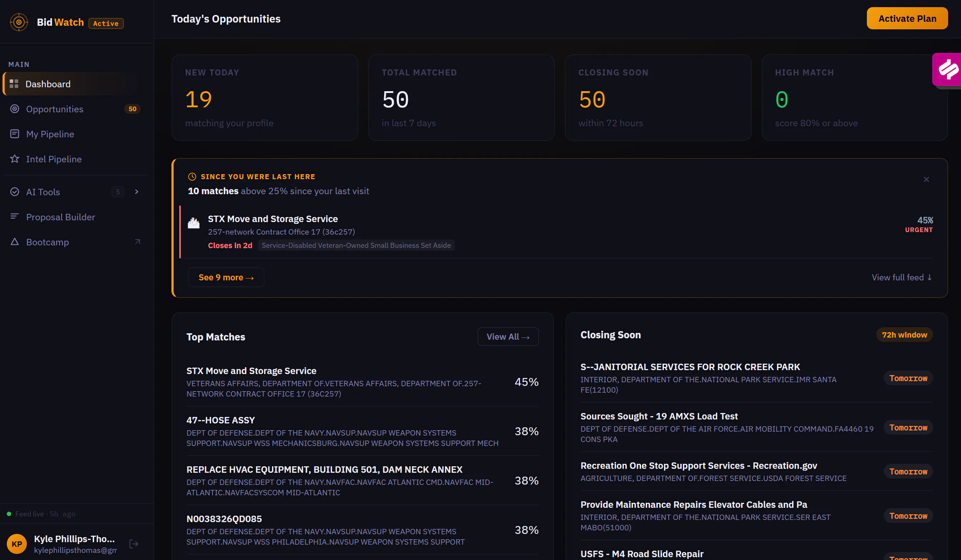Click the 45% URGENT score in the banner
This screenshot has height=560, width=961.
[919, 224]
